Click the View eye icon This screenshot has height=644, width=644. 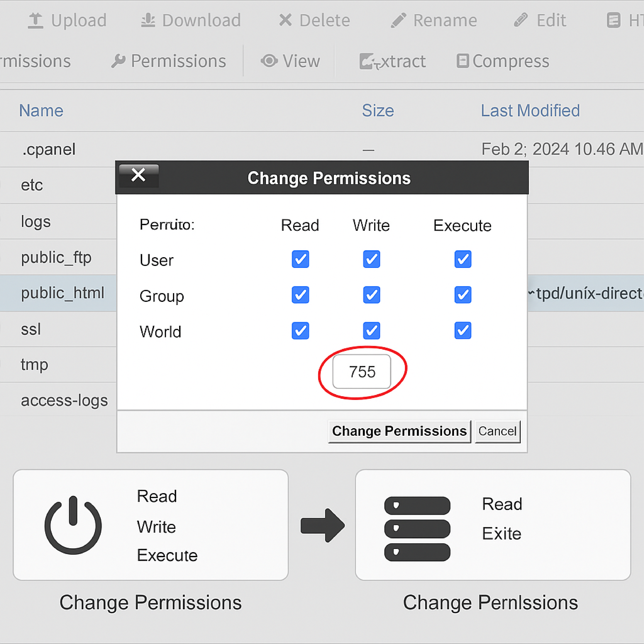click(x=269, y=61)
